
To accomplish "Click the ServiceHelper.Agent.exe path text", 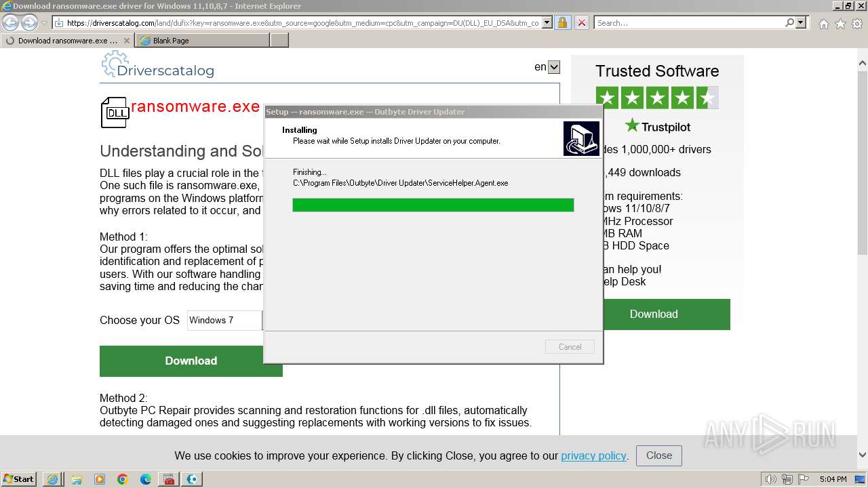I will pyautogui.click(x=400, y=183).
